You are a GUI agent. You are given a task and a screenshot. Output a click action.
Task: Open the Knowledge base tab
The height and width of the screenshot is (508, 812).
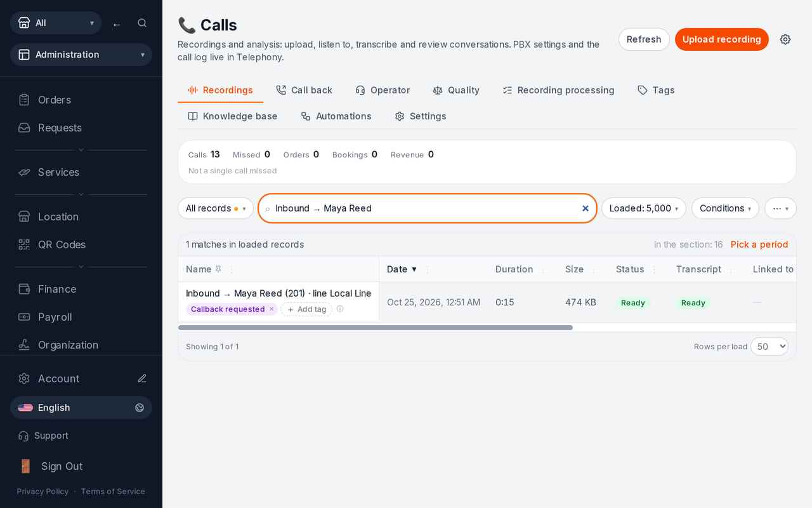coord(233,116)
